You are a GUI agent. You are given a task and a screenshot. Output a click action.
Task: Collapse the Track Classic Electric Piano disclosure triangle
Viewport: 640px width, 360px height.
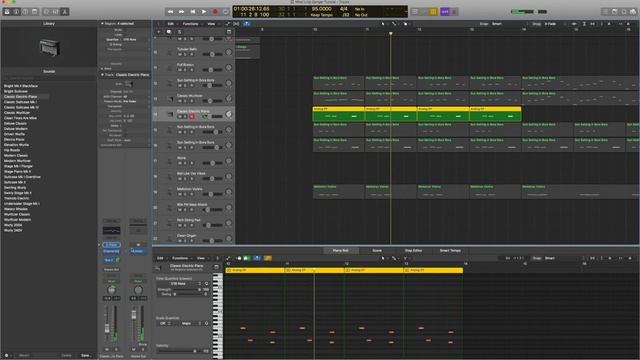click(x=102, y=75)
